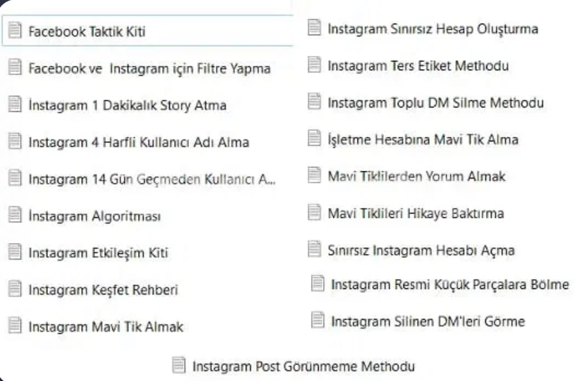Click the document icon beside Facebook Taktik Kiti
588x381 pixels.
pyautogui.click(x=15, y=31)
